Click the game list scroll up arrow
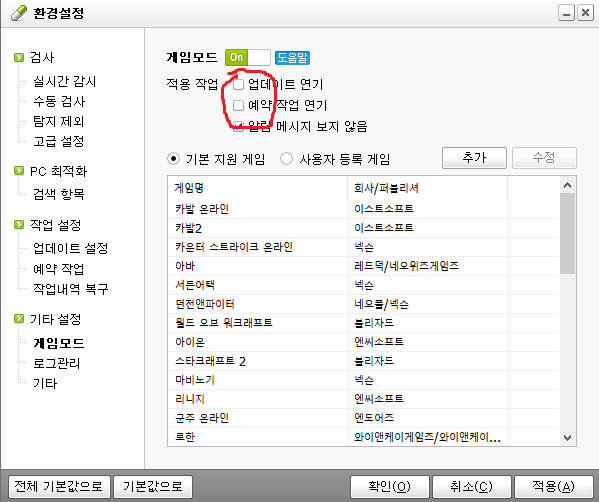Viewport: 599px width, 502px height. coord(568,185)
